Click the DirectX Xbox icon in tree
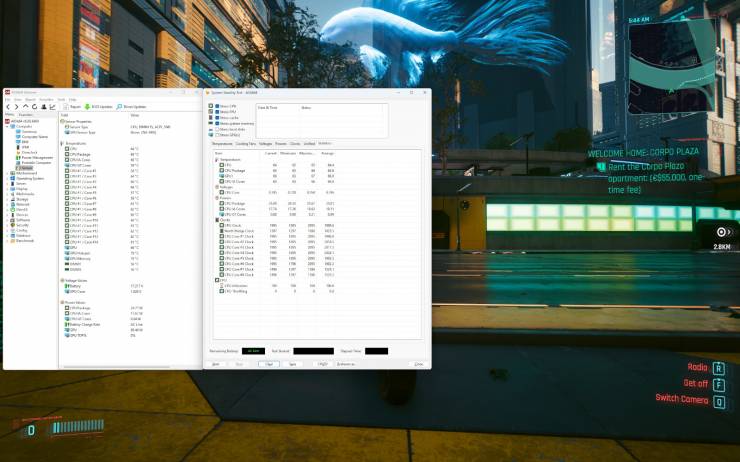740x462 pixels. coord(13,210)
